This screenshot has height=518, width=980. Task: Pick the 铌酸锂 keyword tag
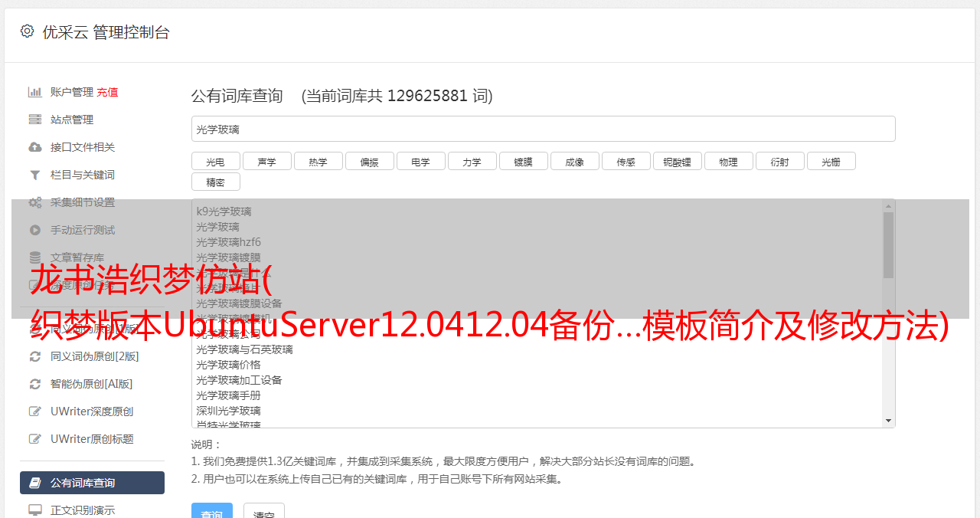point(677,161)
